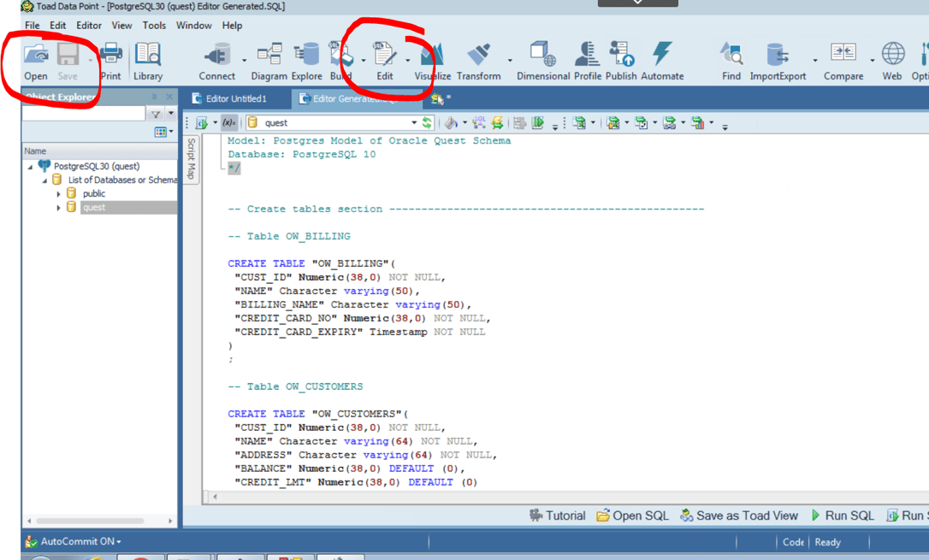Viewport: 929px width, 560px height.
Task: Switch to the Editor Untitled1 tab
Action: point(236,98)
